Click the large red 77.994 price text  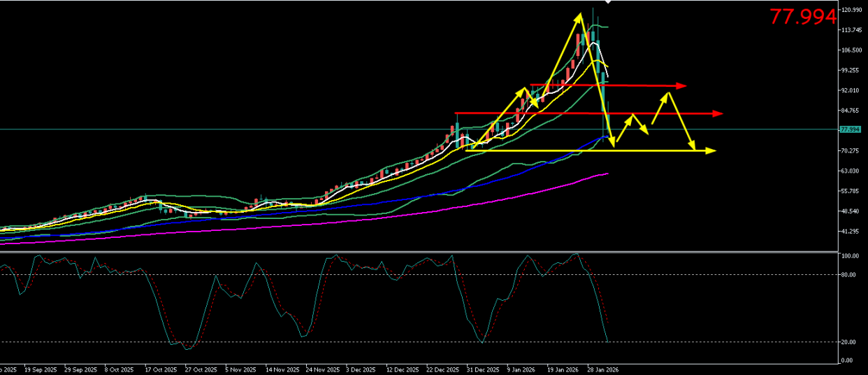pos(802,17)
